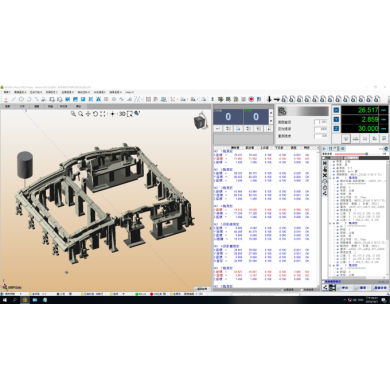Toggle the checkbox above the program tree
Screen dimensions: 390x390
(323, 158)
